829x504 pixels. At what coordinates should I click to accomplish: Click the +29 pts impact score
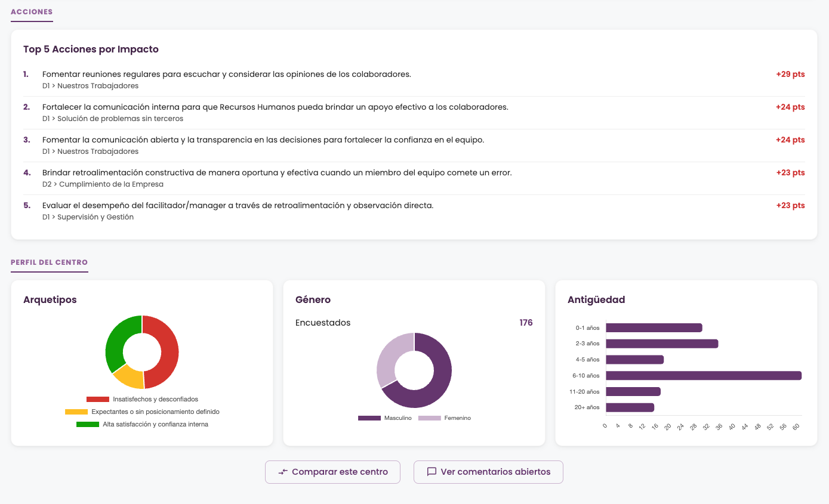click(790, 75)
